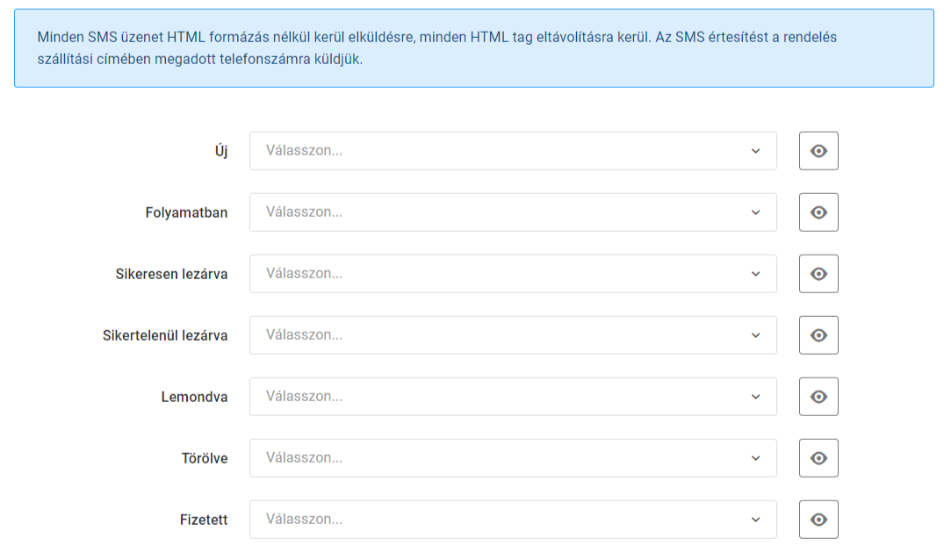Open the Fizetett combo box
Screen dimensions: 944x560
click(513, 520)
